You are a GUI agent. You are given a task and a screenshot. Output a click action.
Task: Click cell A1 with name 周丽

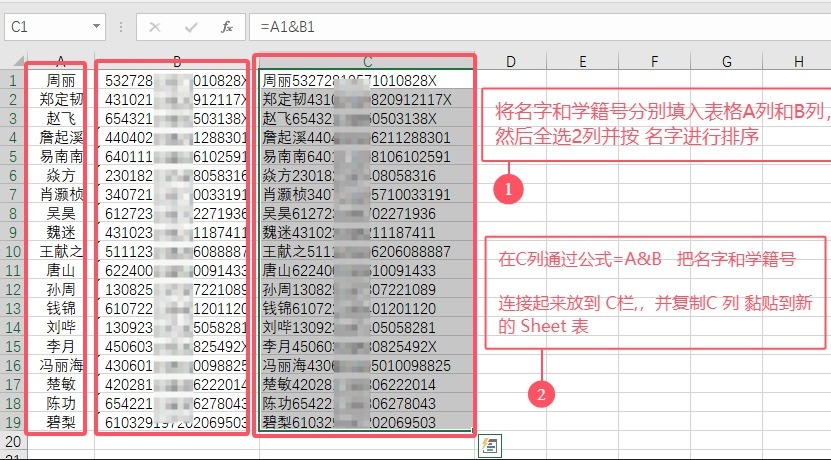61,81
